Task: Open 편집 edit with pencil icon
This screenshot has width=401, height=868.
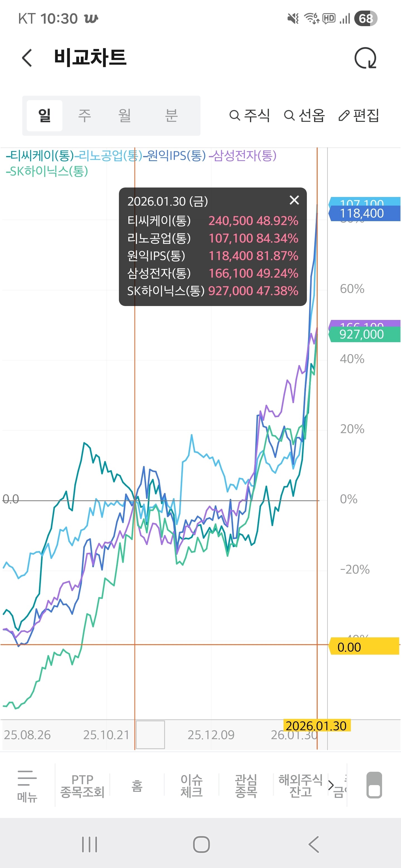Action: pos(359,115)
